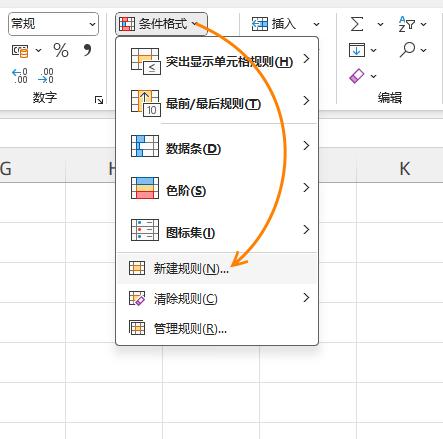Click the accounting number format icon
Image resolution: width=443 pixels, height=439 pixels.
[x=20, y=50]
